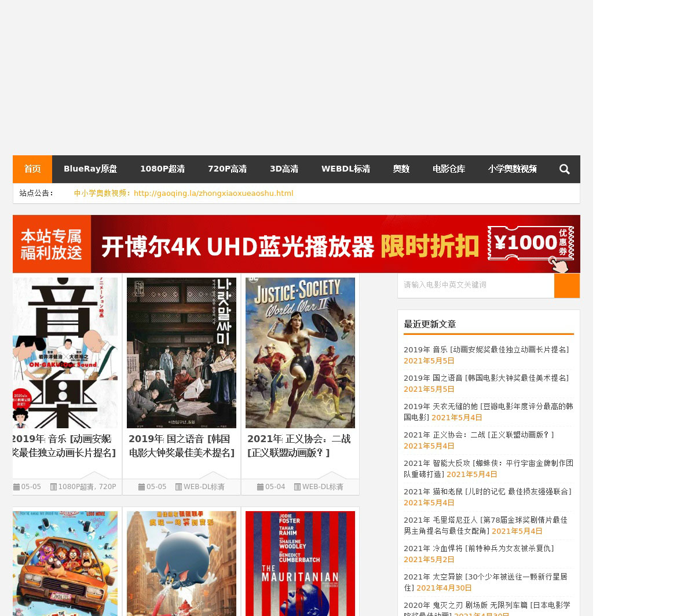Click category icon beside 1080P超清, 720P

(x=53, y=487)
